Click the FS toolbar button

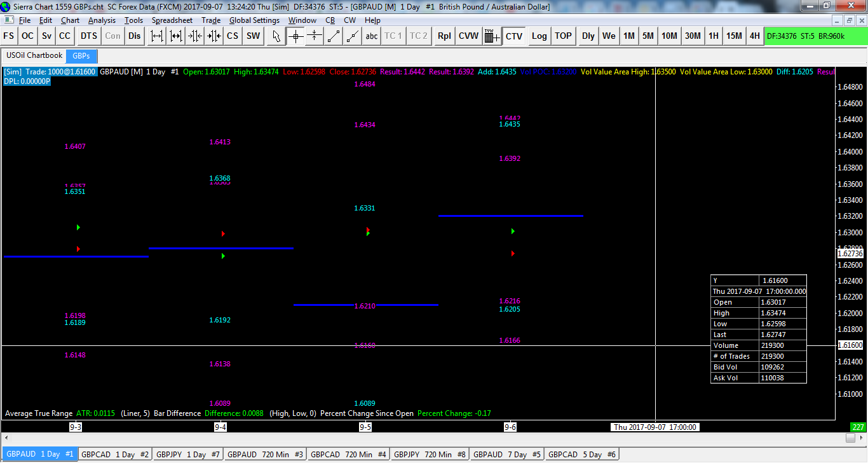9,36
